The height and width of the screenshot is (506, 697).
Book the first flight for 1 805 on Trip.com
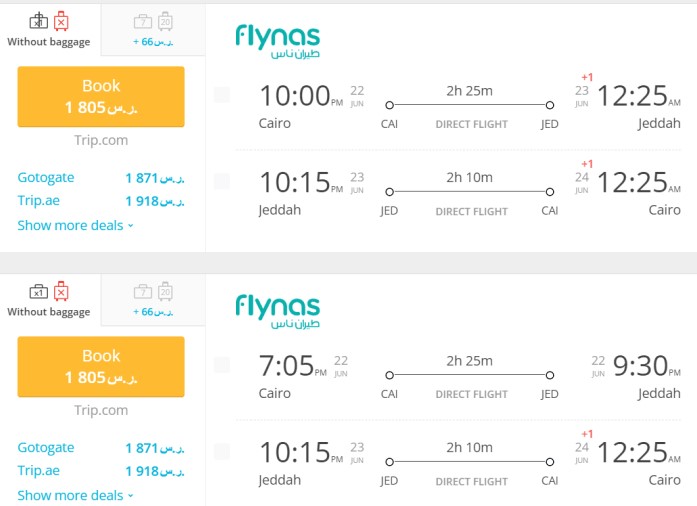101,96
